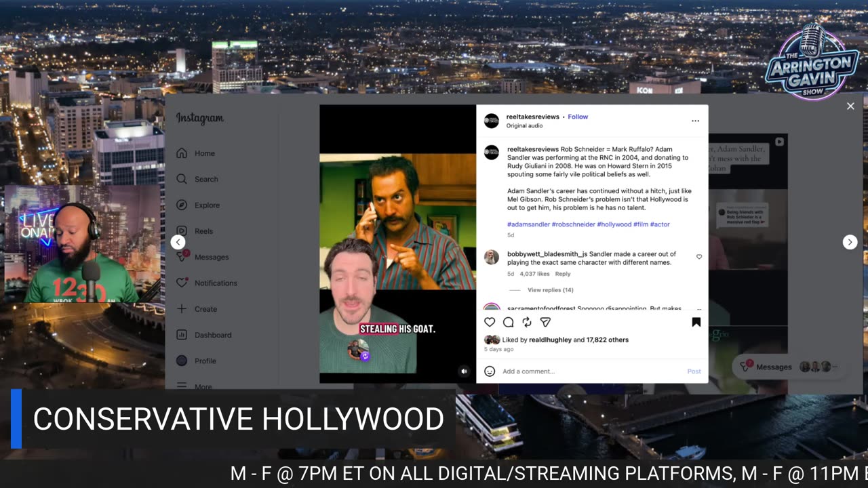Reply to the bobbywett_bladesmith_js comment
The height and width of the screenshot is (488, 868).
pos(563,274)
